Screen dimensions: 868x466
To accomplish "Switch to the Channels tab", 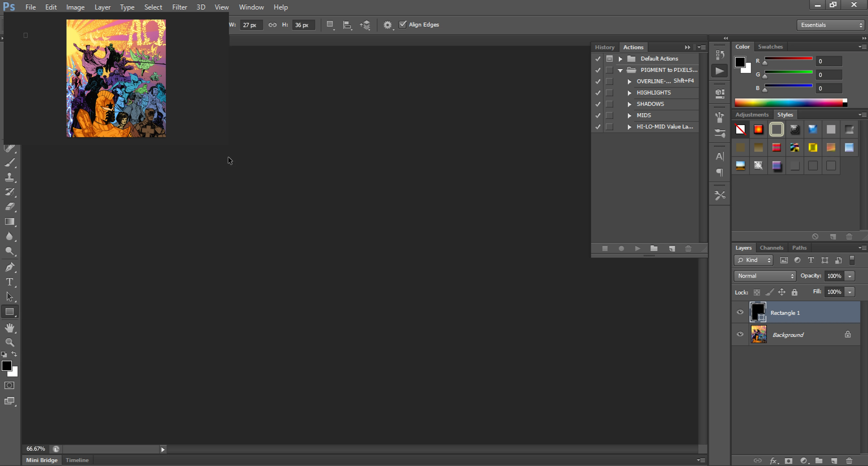I will pyautogui.click(x=771, y=248).
